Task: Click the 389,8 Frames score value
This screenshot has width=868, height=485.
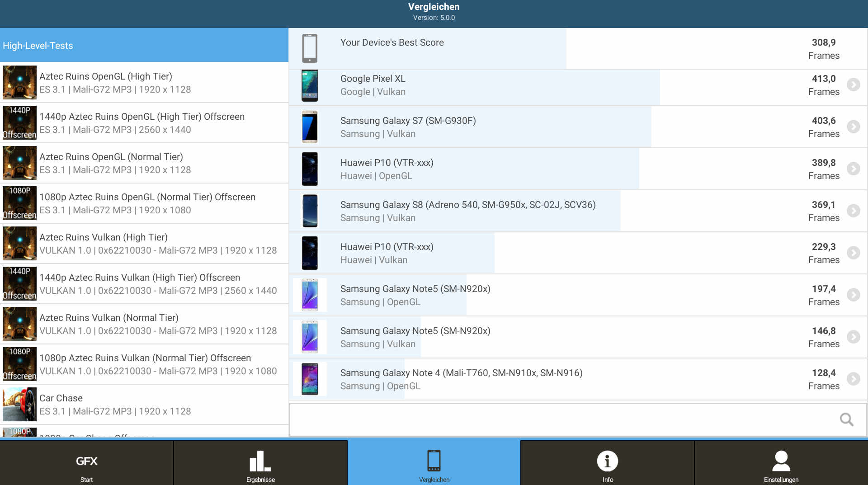Action: click(824, 169)
